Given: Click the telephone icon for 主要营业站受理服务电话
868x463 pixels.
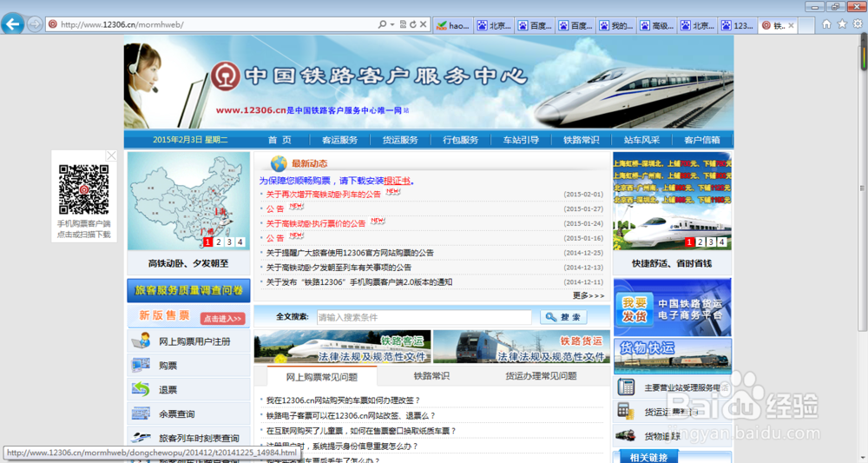Looking at the screenshot, I should coord(626,387).
